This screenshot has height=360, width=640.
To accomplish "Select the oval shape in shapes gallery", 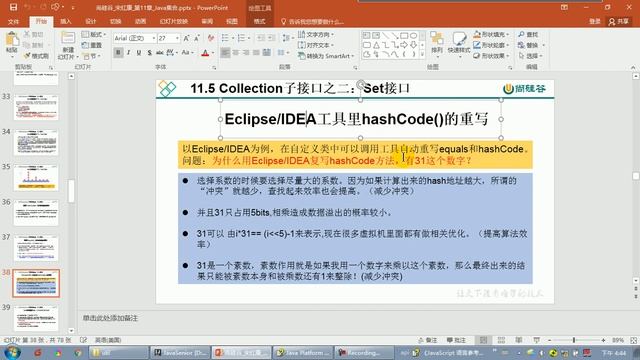I will tap(413, 36).
